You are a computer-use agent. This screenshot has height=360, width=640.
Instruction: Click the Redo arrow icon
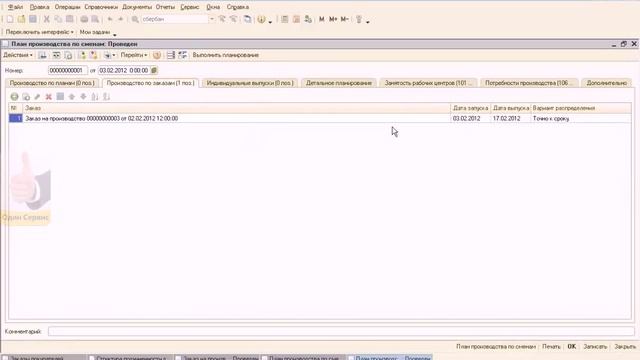121,19
